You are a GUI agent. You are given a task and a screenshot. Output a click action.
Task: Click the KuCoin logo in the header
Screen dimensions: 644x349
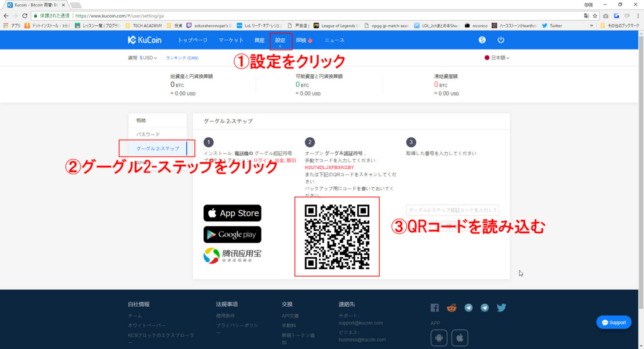tap(145, 40)
